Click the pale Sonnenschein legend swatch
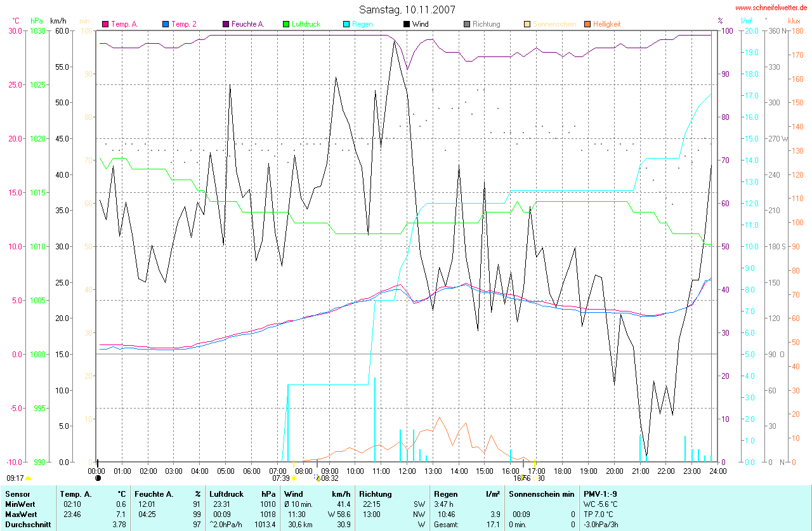The image size is (812, 531). pos(527,24)
